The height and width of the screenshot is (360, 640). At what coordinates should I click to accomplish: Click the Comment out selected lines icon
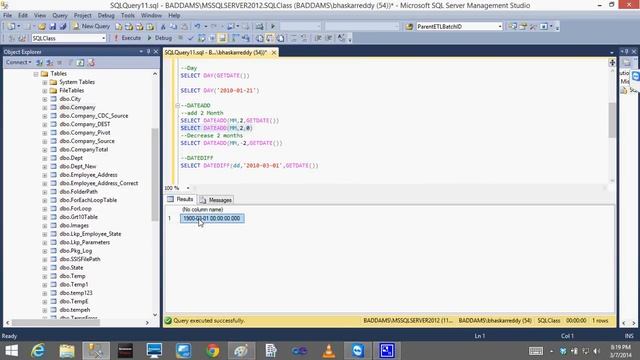pos(294,38)
